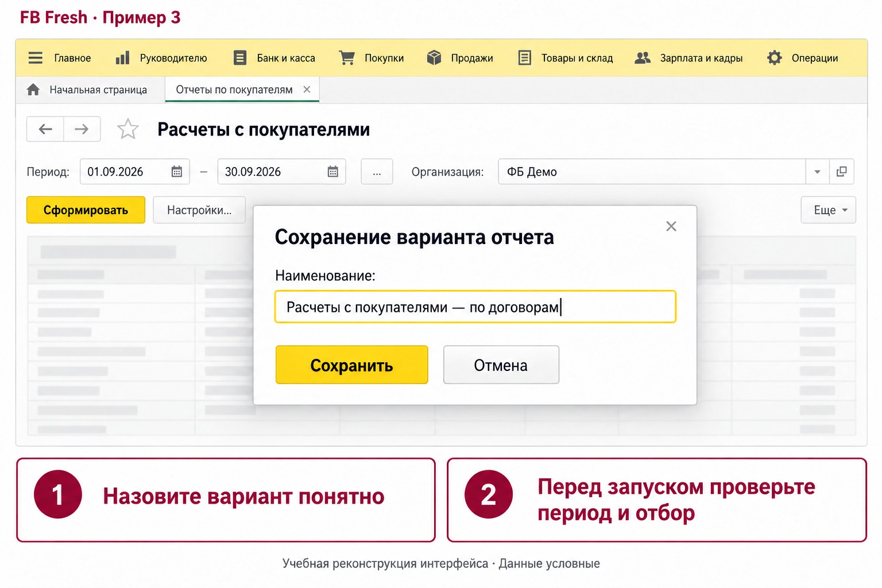Expand the Организация dropdown arrow
Viewport: 882px width, 588px height.
(817, 172)
